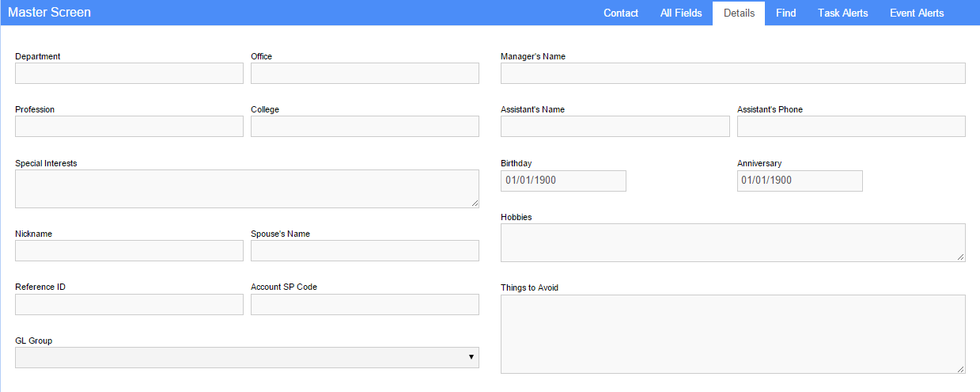The width and height of the screenshot is (980, 392).
Task: Click the Birthday date field
Action: (x=563, y=181)
